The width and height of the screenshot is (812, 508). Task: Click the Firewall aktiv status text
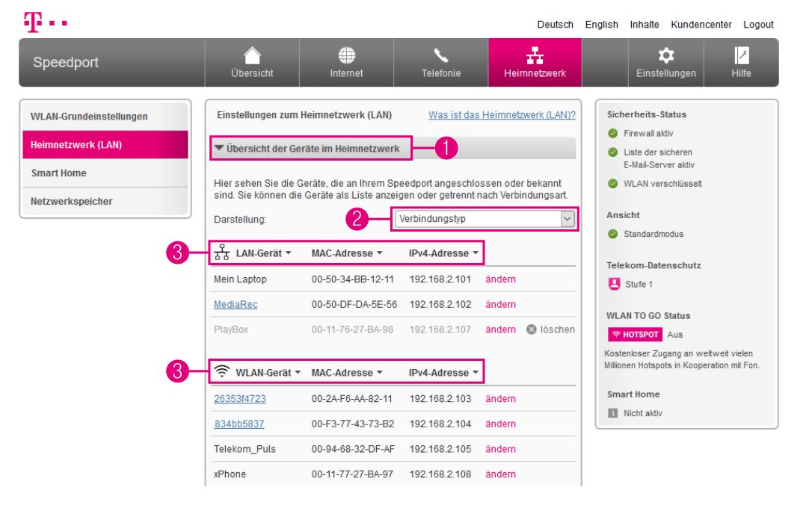[x=648, y=134]
